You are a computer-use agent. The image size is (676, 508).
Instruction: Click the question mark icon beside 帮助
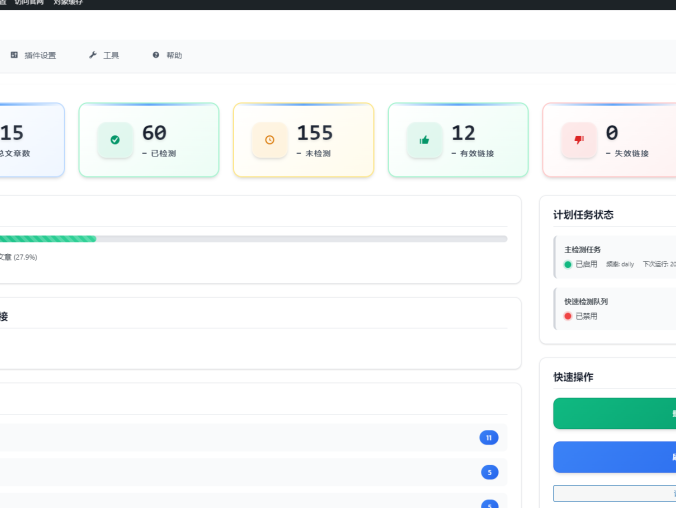click(x=156, y=55)
